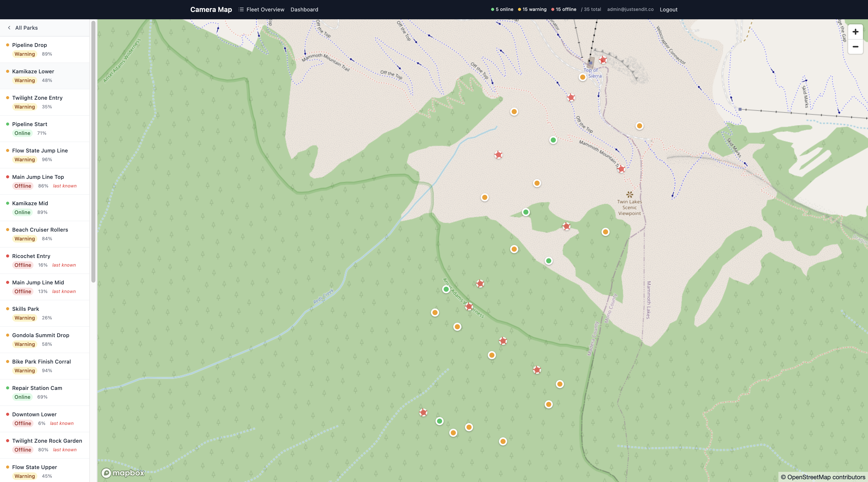Select the green marker at the bottom of the map
Screen dimensions: 868x482
439,421
